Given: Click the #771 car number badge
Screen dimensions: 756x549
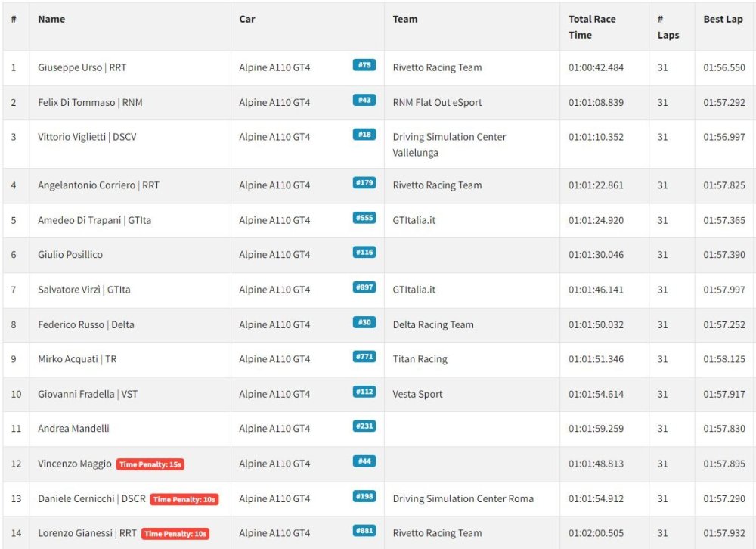Looking at the screenshot, I should [x=364, y=357].
